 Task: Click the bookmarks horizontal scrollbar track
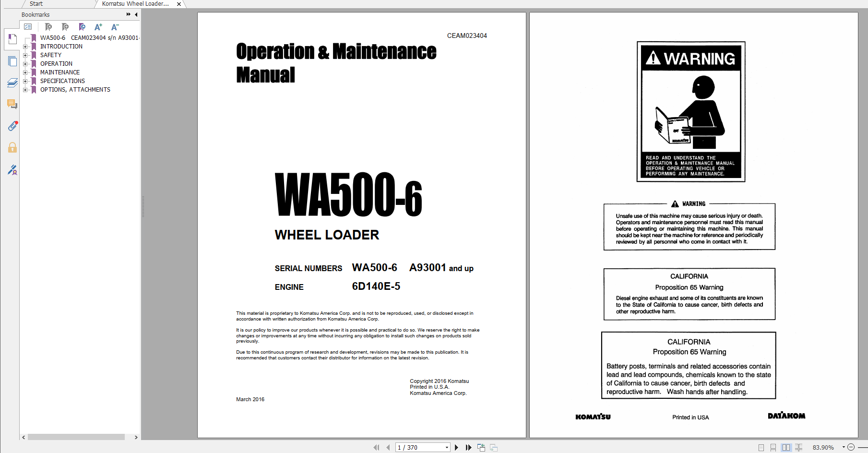coord(76,437)
